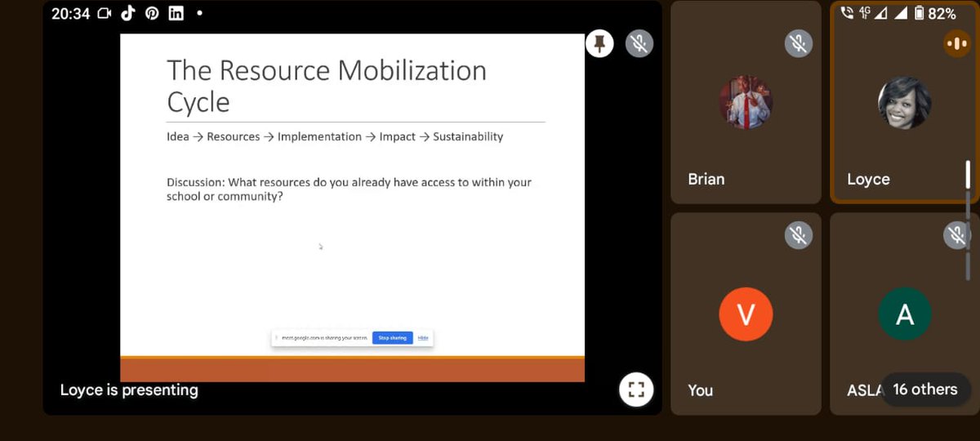Select the name label Loyce
This screenshot has width=980, height=441.
coord(868,179)
